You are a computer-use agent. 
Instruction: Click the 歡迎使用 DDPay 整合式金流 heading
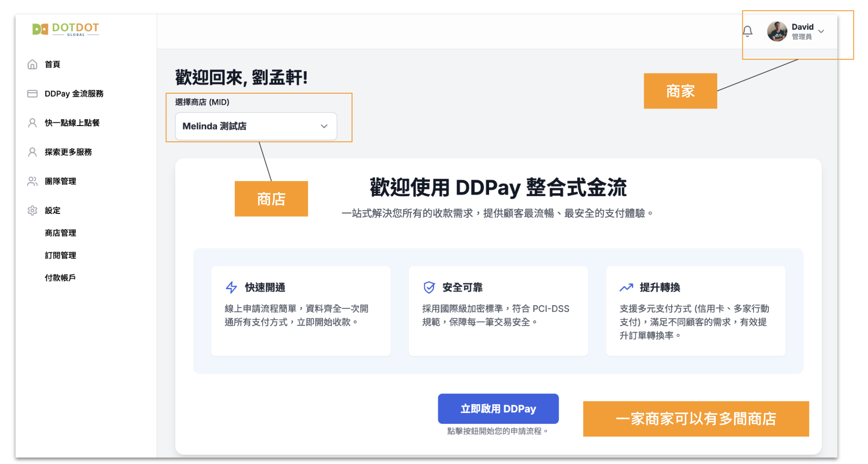point(498,188)
